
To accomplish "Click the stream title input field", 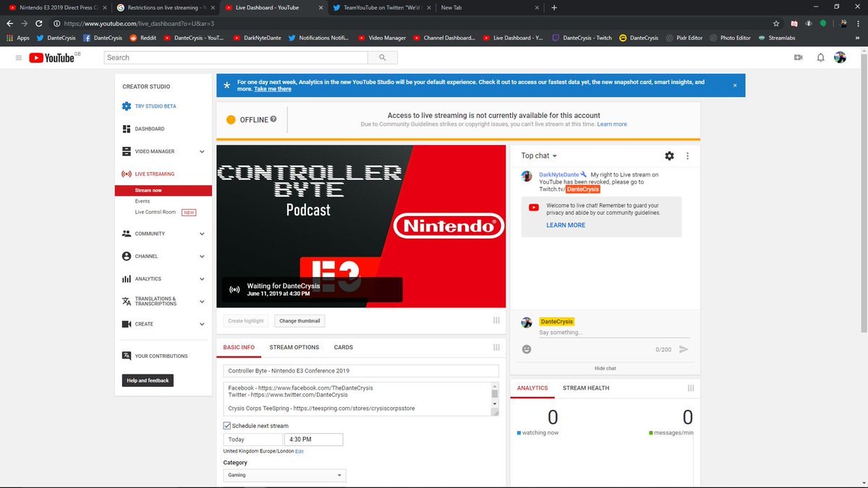I will [x=361, y=371].
